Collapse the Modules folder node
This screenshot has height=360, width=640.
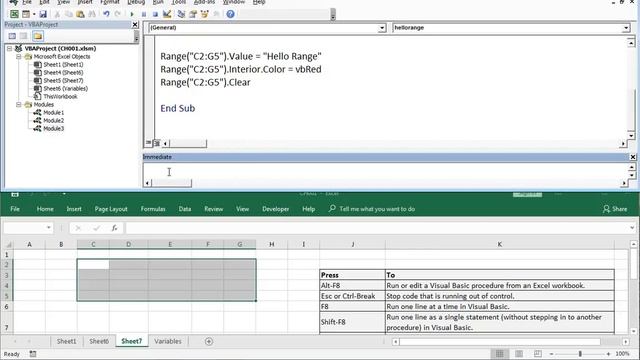pos(18,104)
